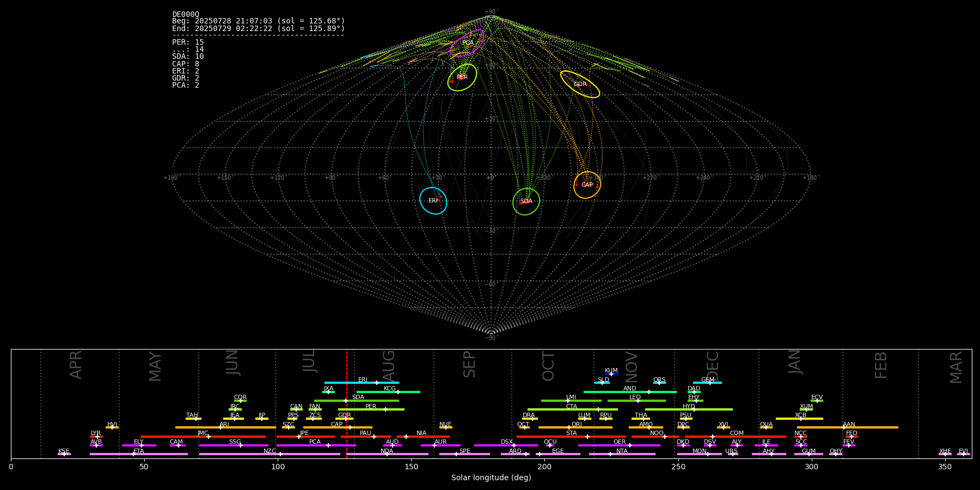This screenshot has height=490, width=980.
Task: Click the 'CAP: 8' legend entry
Action: 186,64
